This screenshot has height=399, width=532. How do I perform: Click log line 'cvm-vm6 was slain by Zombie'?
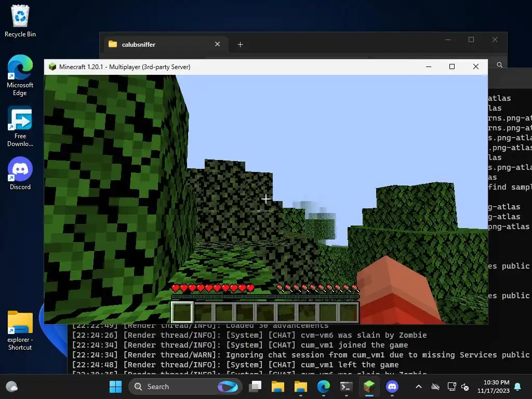click(249, 335)
